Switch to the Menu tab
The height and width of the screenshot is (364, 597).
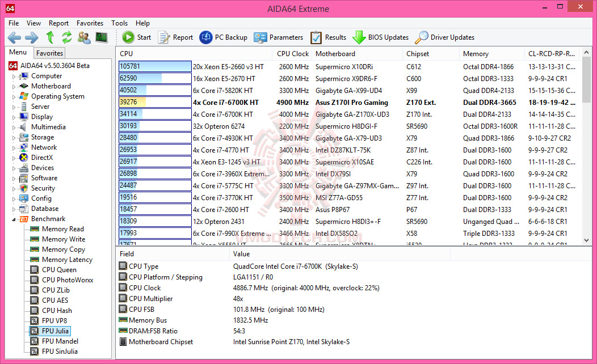[x=18, y=52]
